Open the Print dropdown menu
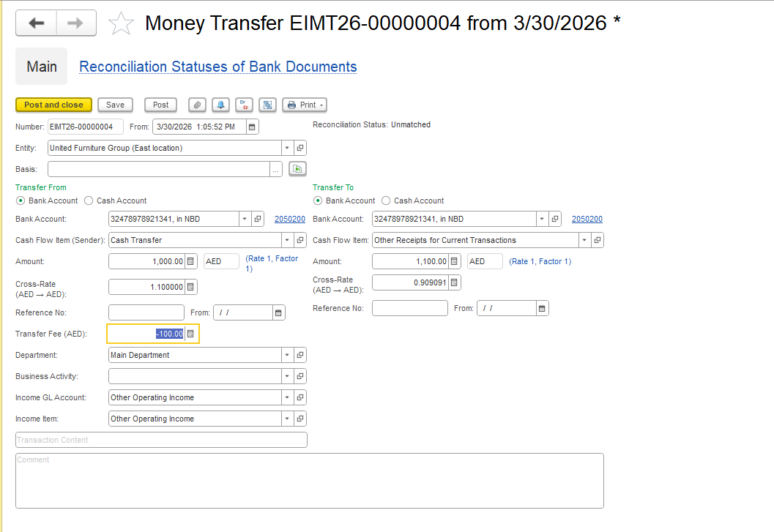 tap(305, 105)
